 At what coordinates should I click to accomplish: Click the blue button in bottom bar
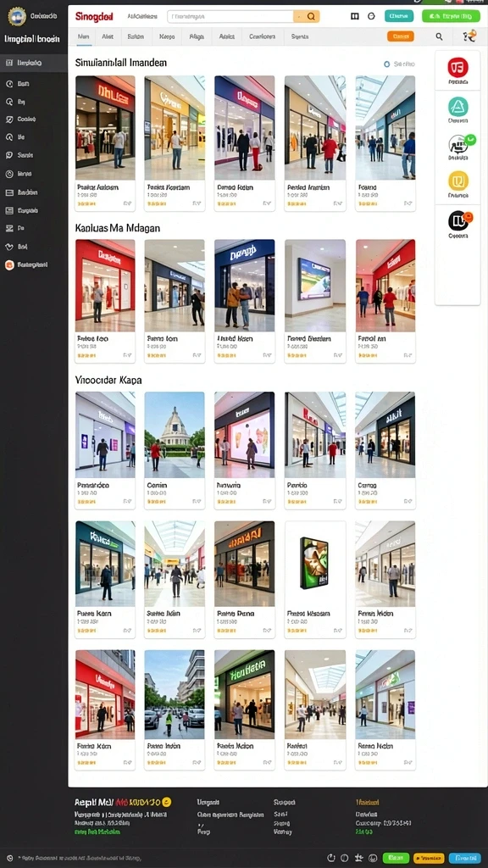tap(464, 858)
